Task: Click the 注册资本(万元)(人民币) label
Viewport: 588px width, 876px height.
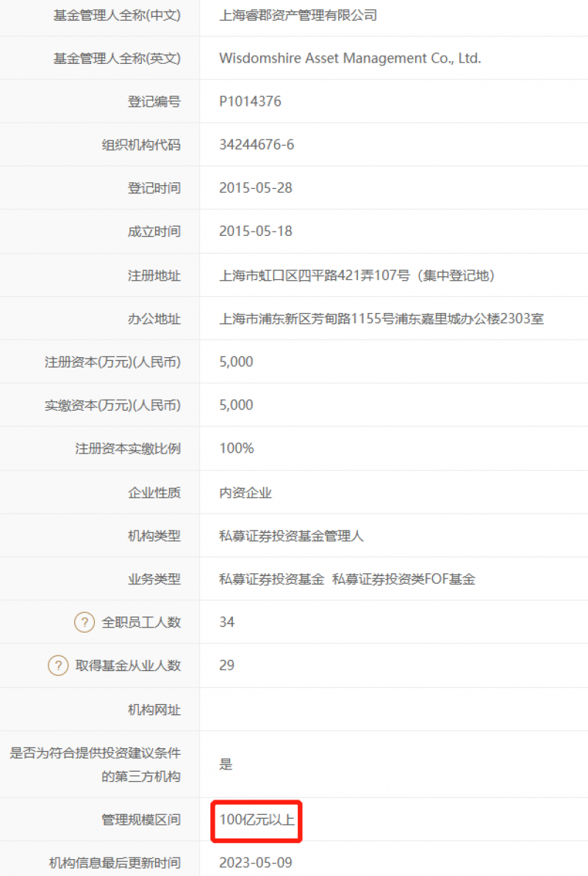Action: 113,362
